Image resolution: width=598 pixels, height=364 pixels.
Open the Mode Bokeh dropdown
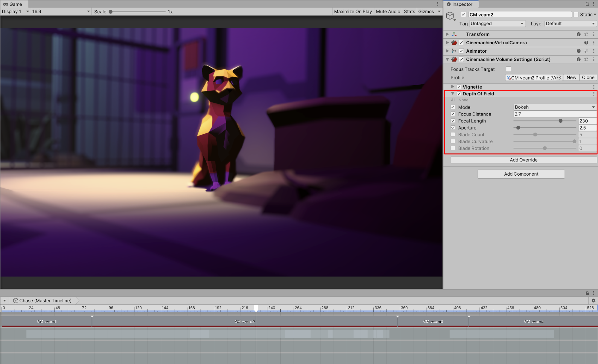[554, 107]
